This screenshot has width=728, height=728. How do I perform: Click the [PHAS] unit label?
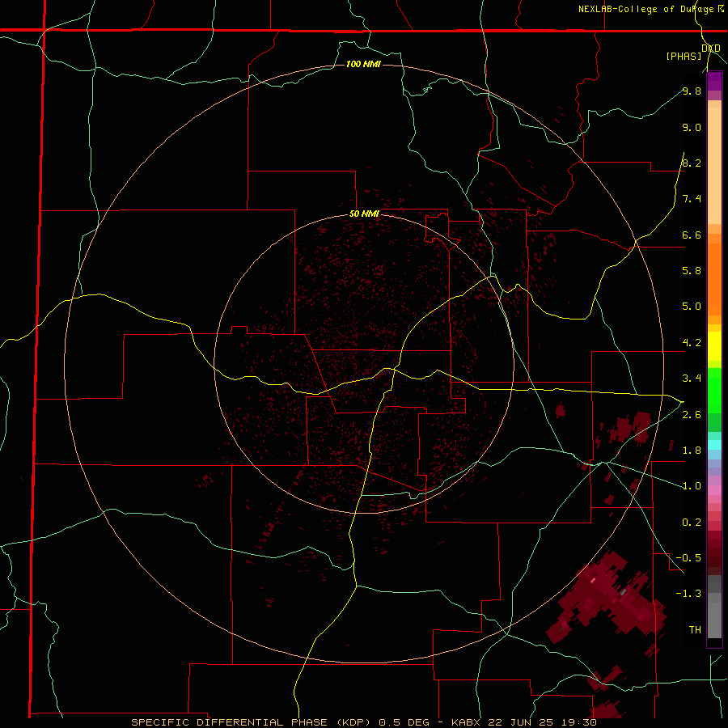pos(684,56)
